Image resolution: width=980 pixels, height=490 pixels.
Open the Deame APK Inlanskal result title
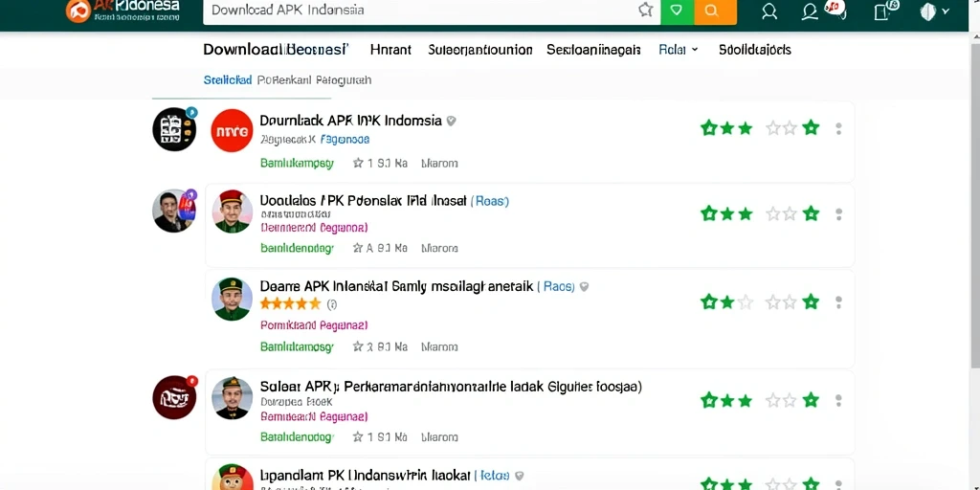tap(396, 286)
